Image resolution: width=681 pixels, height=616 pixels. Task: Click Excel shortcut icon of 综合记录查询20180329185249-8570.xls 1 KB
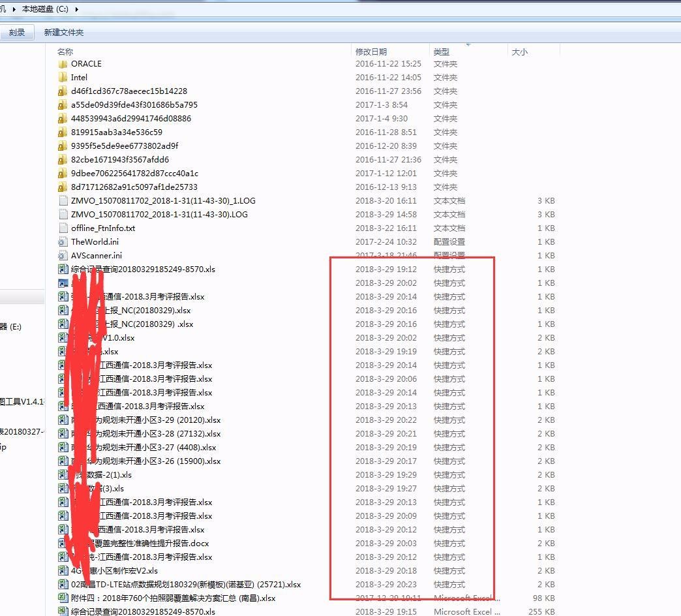[63, 269]
